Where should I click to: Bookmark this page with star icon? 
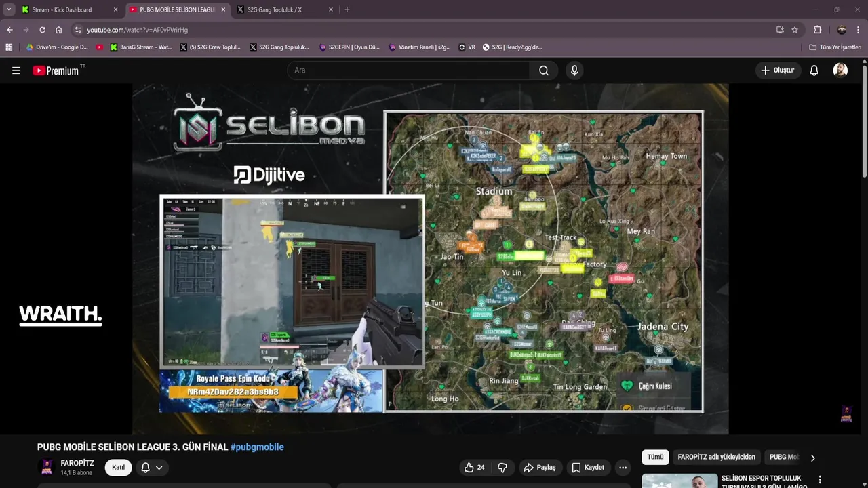(x=795, y=30)
